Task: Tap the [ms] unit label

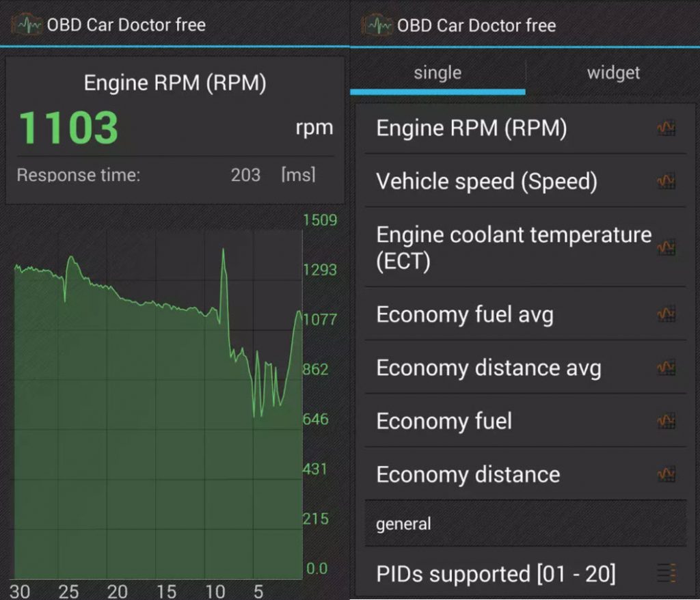Action: pos(298,174)
